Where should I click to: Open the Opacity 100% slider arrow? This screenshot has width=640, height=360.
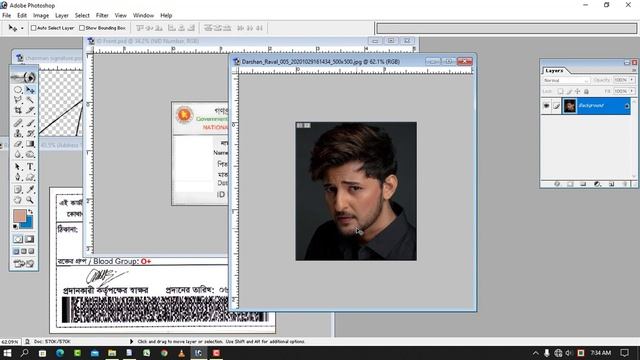coord(632,80)
